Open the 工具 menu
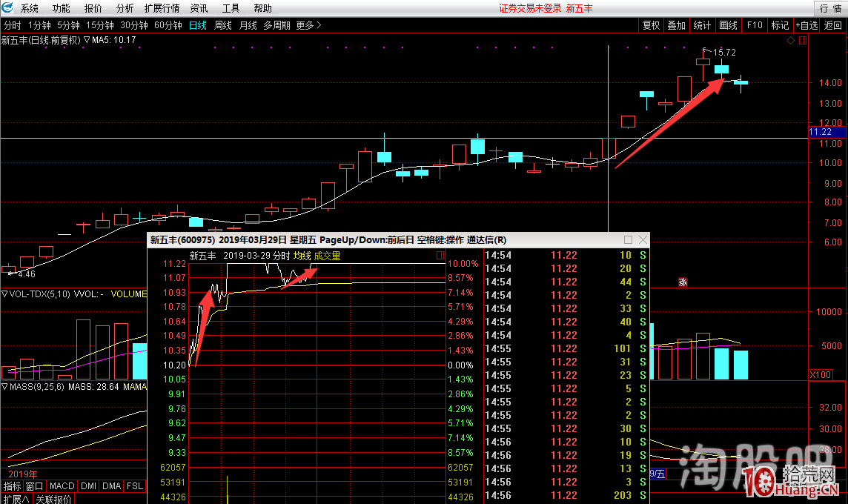Viewport: 848px width, 504px height. [x=231, y=9]
